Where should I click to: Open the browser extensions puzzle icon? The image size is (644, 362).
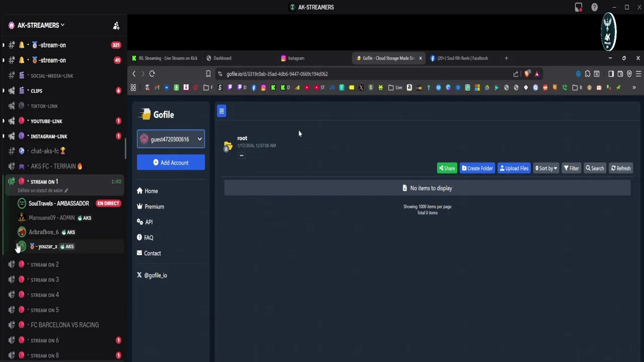588,74
